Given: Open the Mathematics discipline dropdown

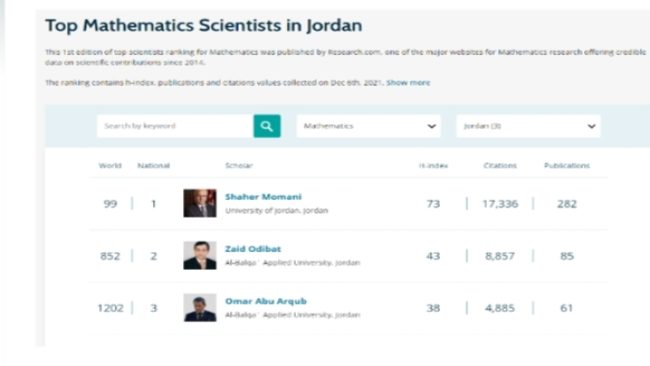Looking at the screenshot, I should 369,126.
